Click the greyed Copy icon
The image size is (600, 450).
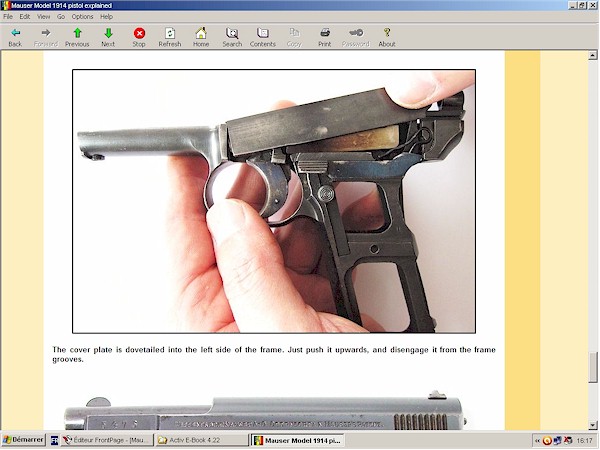[294, 37]
